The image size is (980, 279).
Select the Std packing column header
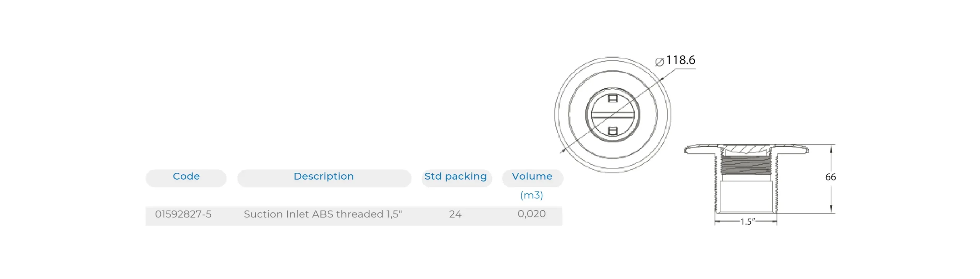[456, 177]
